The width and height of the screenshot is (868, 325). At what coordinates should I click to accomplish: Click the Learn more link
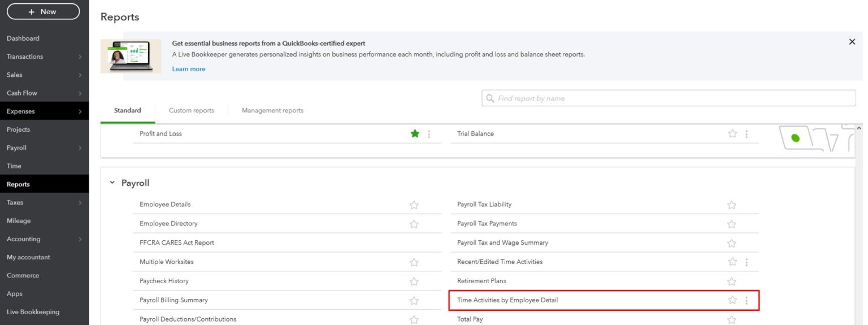189,69
